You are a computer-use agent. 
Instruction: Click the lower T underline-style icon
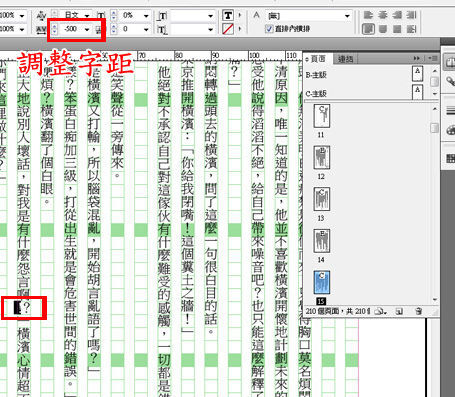pos(162,30)
